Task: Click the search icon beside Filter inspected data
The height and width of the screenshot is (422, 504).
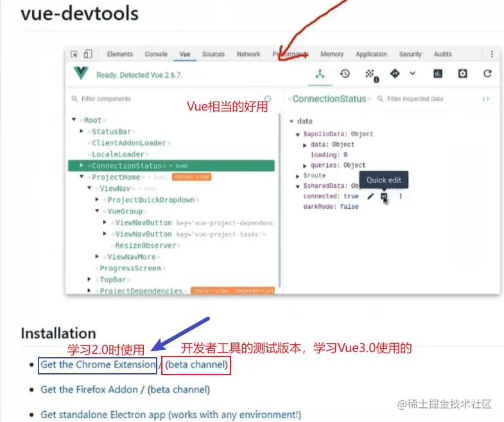Action: tap(380, 98)
